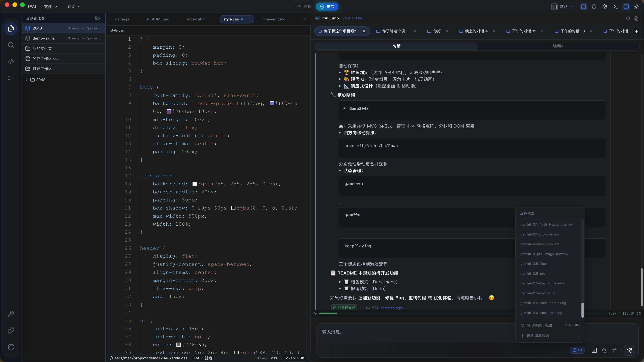Screen dimensions: 644x362
Task: Click 添加文件夹 in explorer
Action: coord(64,48)
